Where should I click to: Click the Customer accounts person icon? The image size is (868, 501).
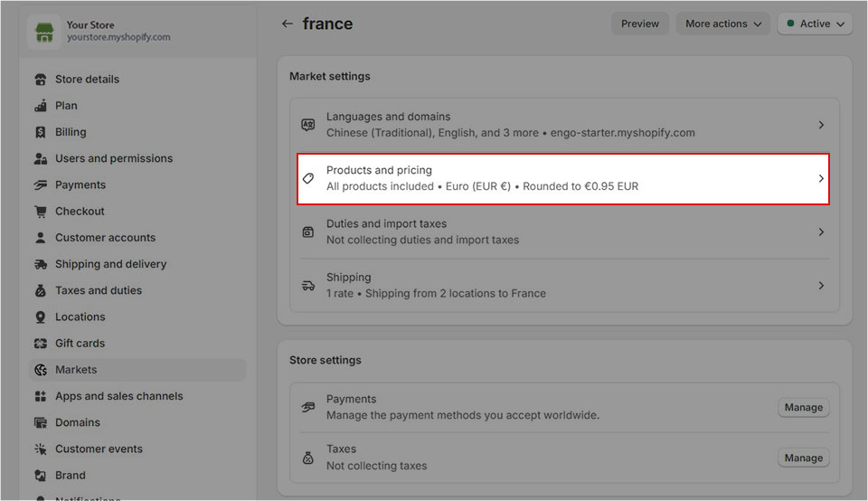click(41, 238)
